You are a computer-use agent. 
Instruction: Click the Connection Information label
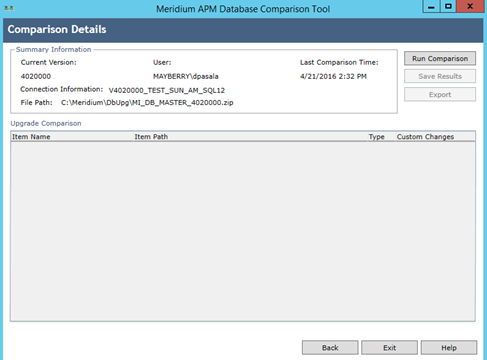click(x=62, y=89)
